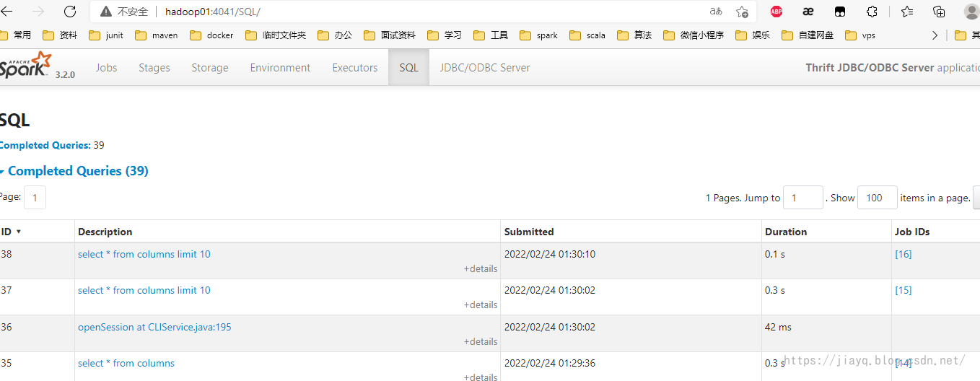
Task: Sort by the Description column header
Action: (105, 232)
